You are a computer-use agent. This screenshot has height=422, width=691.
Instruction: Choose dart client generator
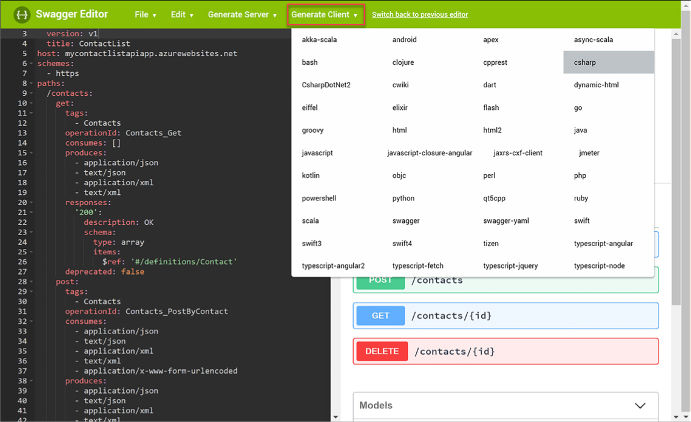pos(489,85)
